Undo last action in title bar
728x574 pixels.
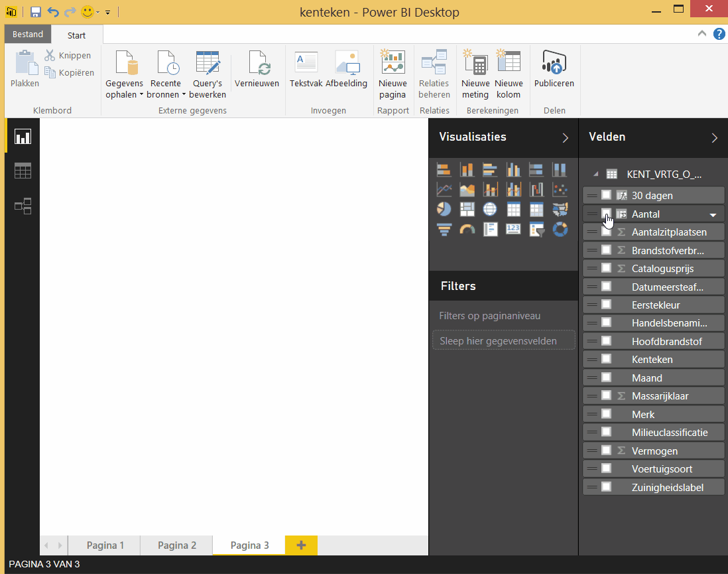(x=53, y=12)
